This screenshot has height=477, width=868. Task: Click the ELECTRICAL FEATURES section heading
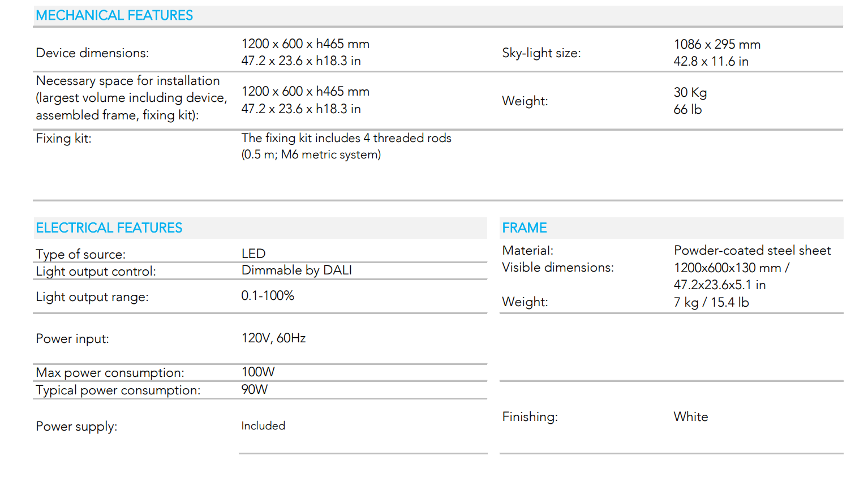point(109,227)
